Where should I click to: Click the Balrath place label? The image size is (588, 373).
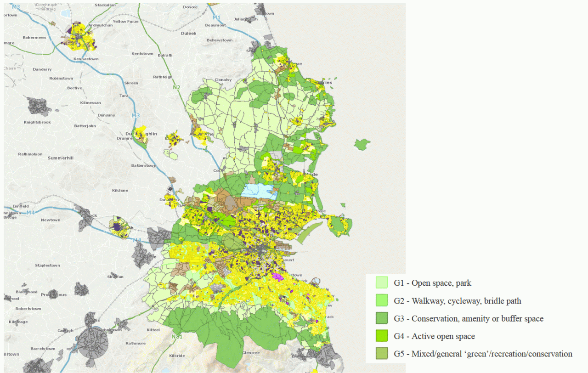tap(165, 55)
